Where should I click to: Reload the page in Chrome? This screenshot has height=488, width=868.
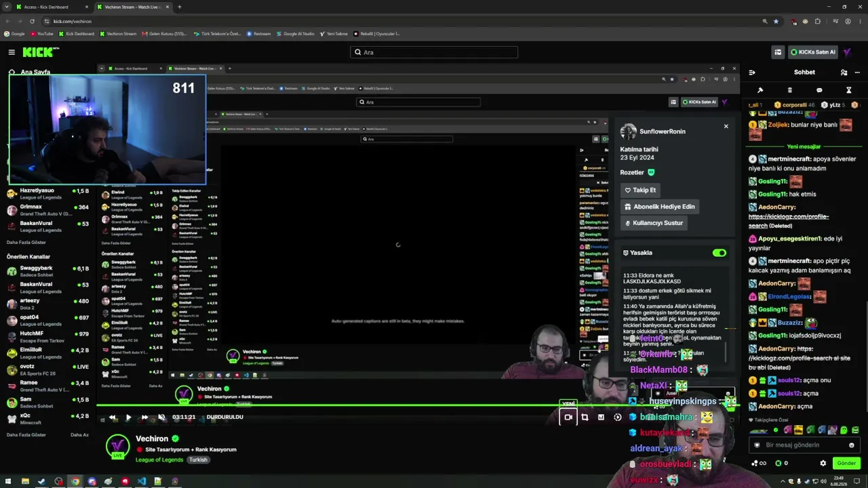(32, 21)
